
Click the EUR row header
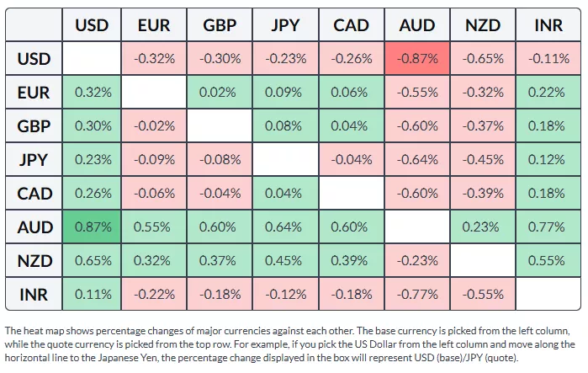coord(34,93)
